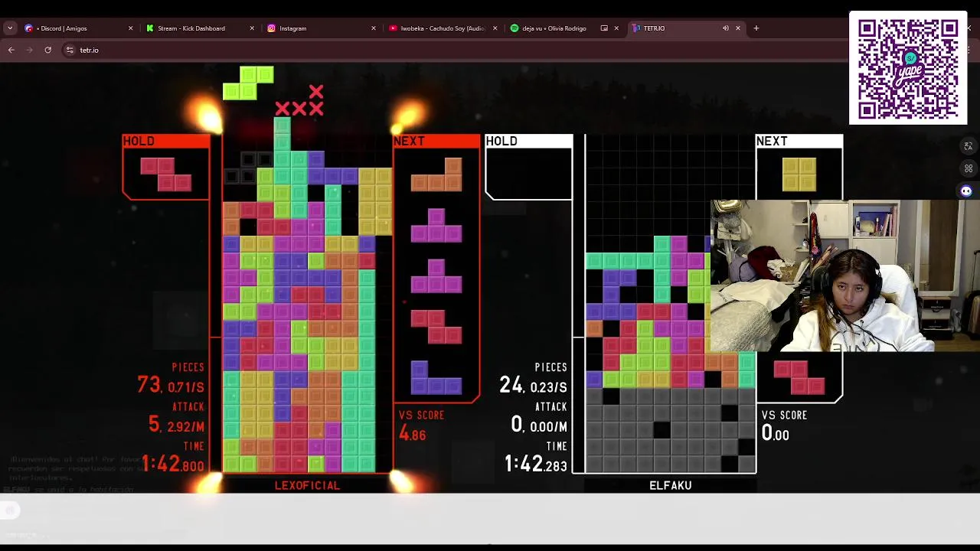Click the YouTube favicon on Iwobeka tab

393,28
